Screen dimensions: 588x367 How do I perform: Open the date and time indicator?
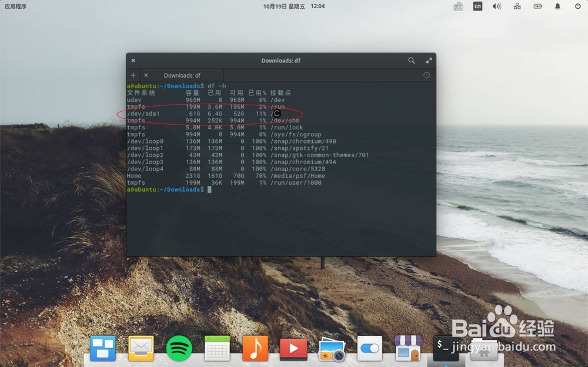click(x=293, y=6)
